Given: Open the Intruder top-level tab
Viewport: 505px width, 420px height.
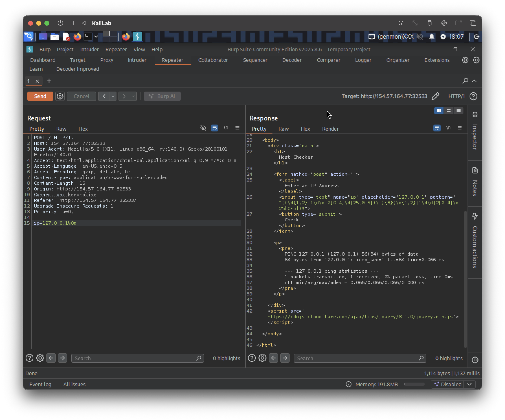Looking at the screenshot, I should coord(137,60).
